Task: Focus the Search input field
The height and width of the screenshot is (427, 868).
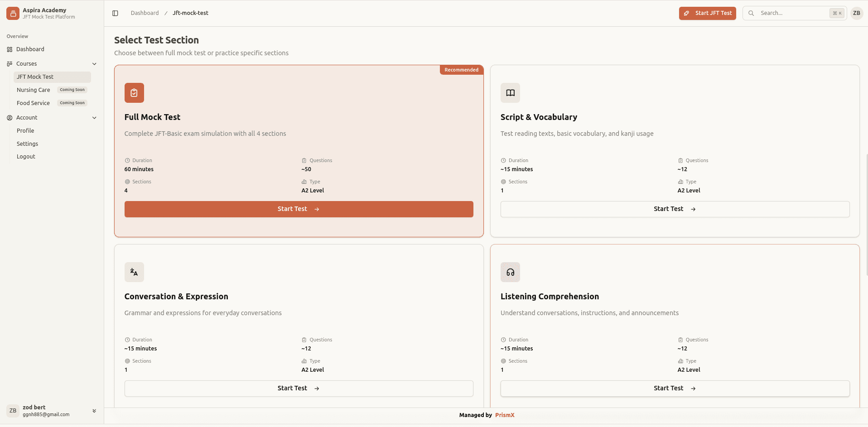Action: pos(795,13)
